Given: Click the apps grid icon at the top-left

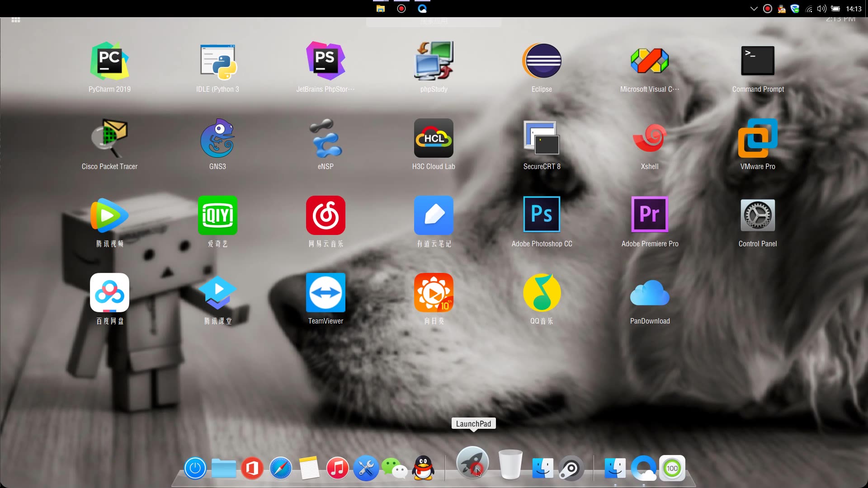Looking at the screenshot, I should pyautogui.click(x=16, y=20).
